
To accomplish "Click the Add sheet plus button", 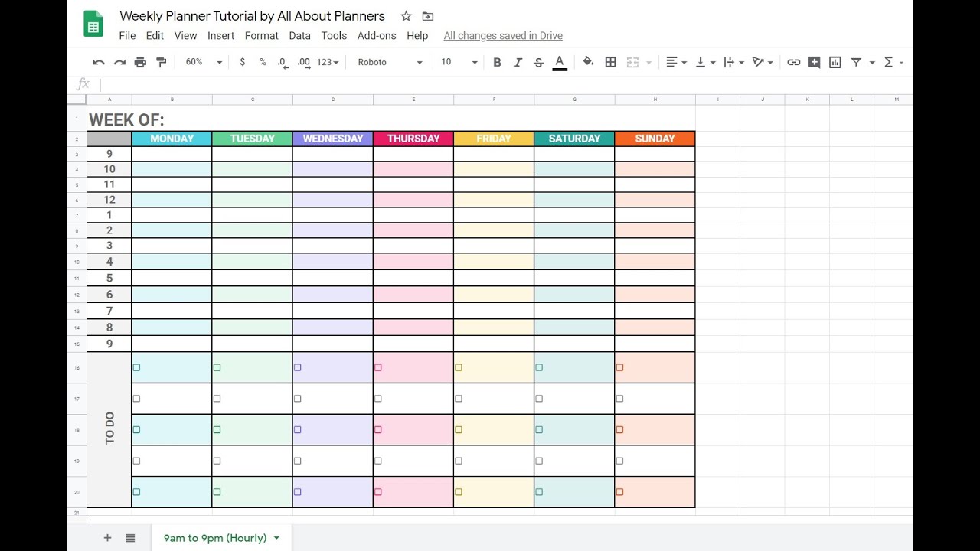I will tap(107, 538).
